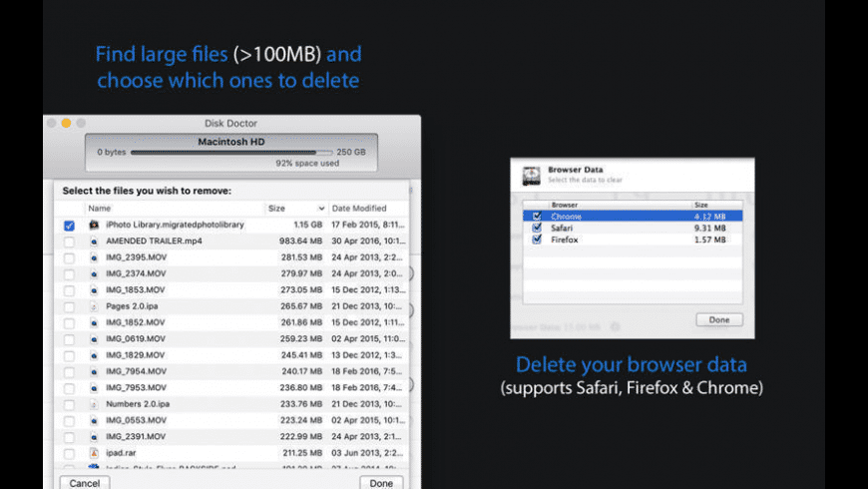Click the IMG_0619.MOV file name

[136, 339]
